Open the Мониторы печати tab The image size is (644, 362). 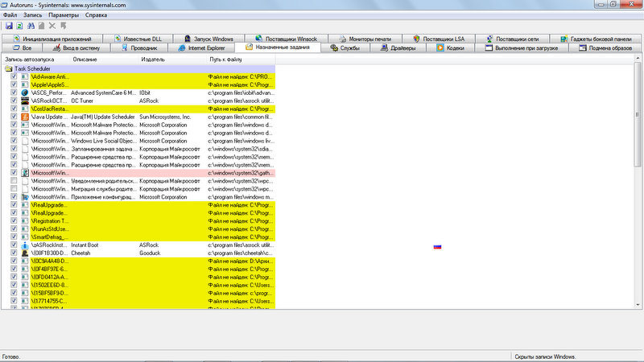365,39
